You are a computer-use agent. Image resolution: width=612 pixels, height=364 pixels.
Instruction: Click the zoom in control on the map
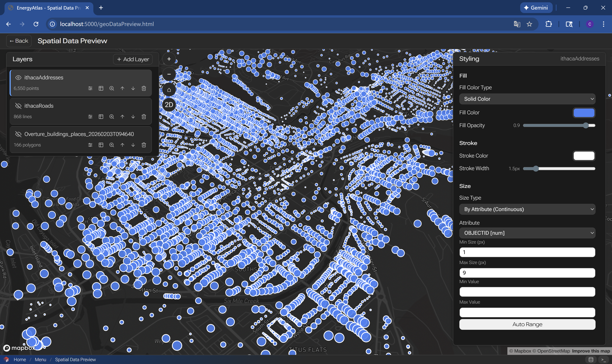coord(169,59)
